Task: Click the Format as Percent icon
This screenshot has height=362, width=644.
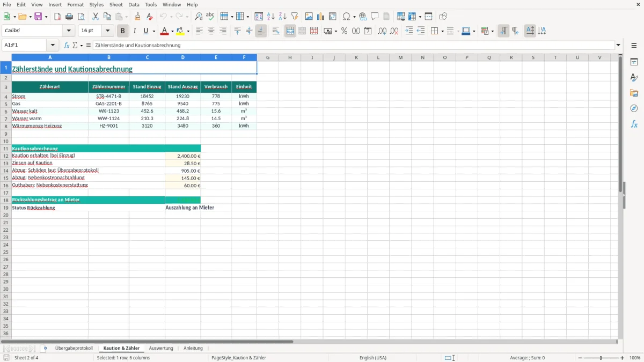Action: pyautogui.click(x=344, y=31)
